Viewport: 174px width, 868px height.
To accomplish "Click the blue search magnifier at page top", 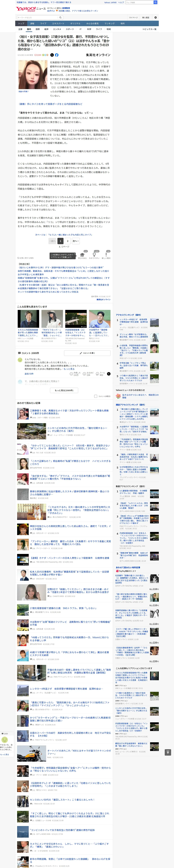I will click(155, 2).
